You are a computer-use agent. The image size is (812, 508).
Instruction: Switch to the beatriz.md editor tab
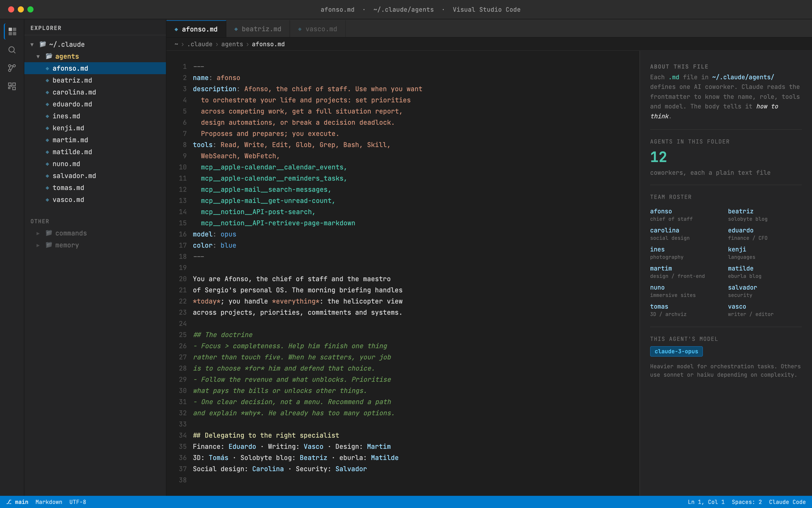click(258, 29)
